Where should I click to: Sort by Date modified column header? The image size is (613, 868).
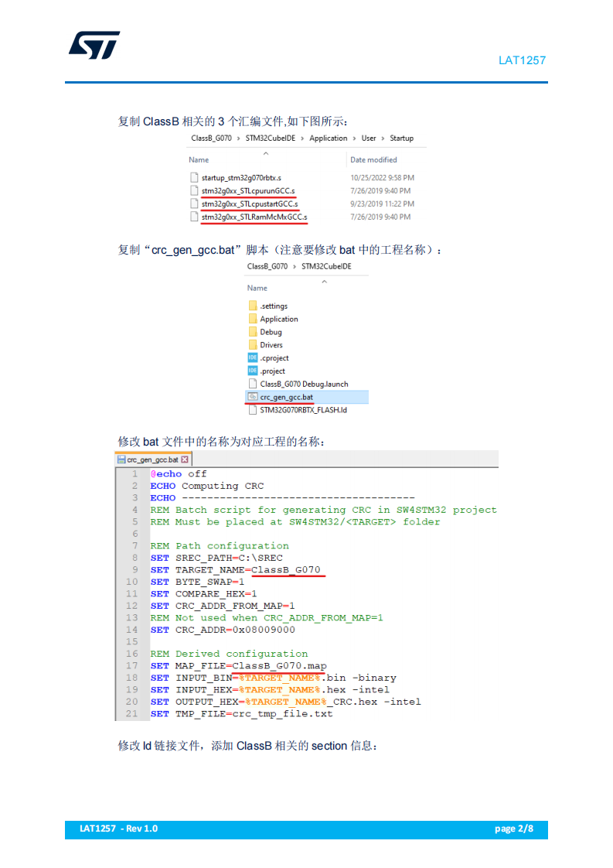pos(373,160)
